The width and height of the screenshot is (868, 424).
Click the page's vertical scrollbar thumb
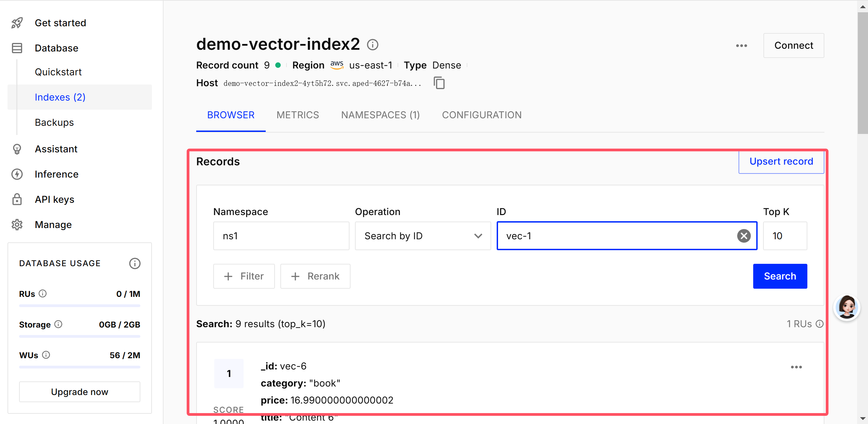click(863, 73)
